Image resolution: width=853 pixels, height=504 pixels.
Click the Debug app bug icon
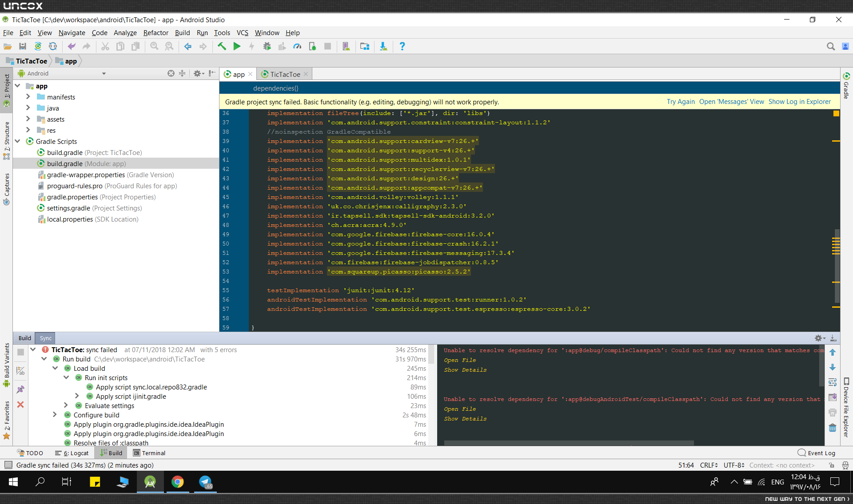(x=267, y=47)
